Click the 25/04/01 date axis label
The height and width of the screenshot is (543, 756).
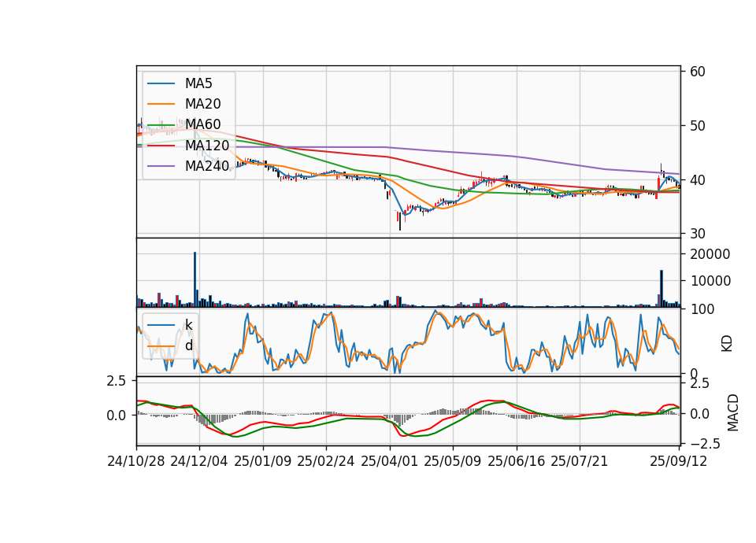[389, 461]
